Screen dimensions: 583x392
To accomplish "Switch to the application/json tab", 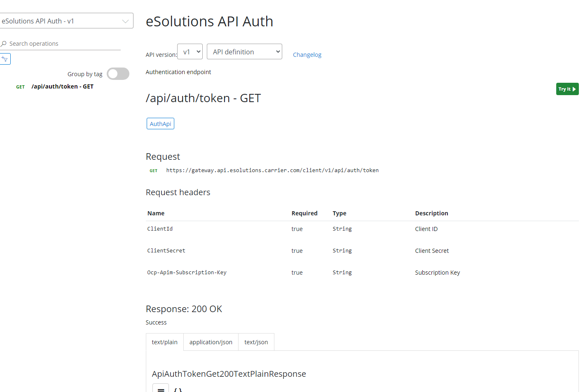I will tap(211, 342).
